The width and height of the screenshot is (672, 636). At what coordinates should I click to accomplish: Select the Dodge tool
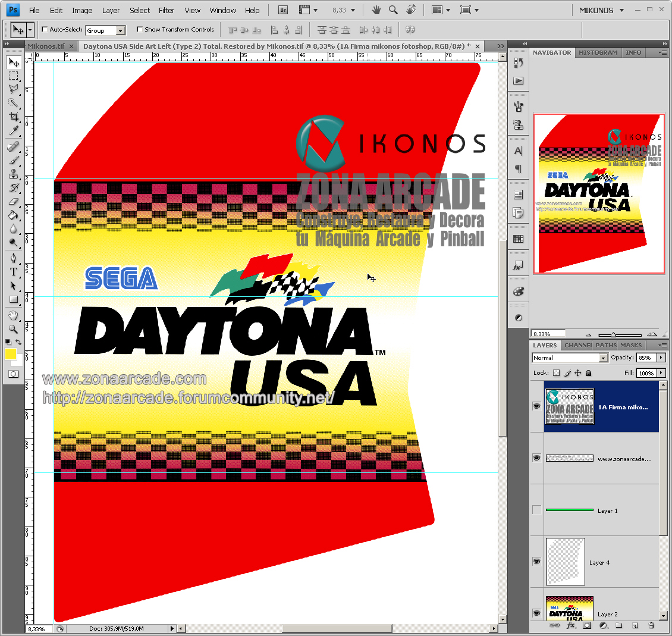pyautogui.click(x=14, y=243)
